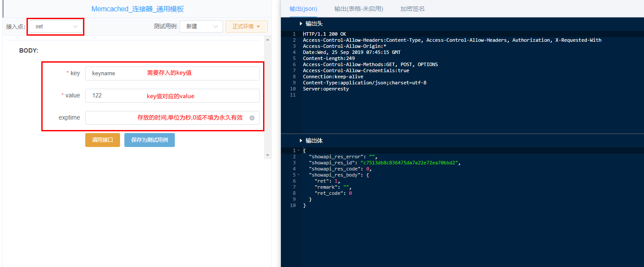This screenshot has height=267, width=644.
Task: Fold the JSON root object at line 1
Action: coord(299,150)
